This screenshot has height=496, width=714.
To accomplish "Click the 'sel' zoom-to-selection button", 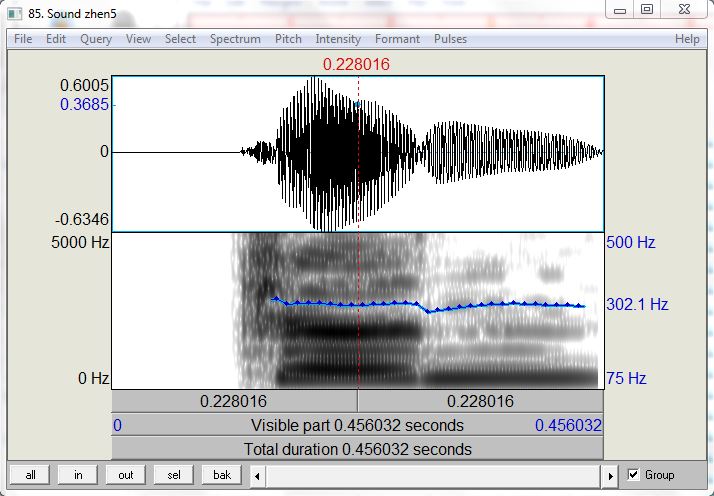I will coord(173,475).
